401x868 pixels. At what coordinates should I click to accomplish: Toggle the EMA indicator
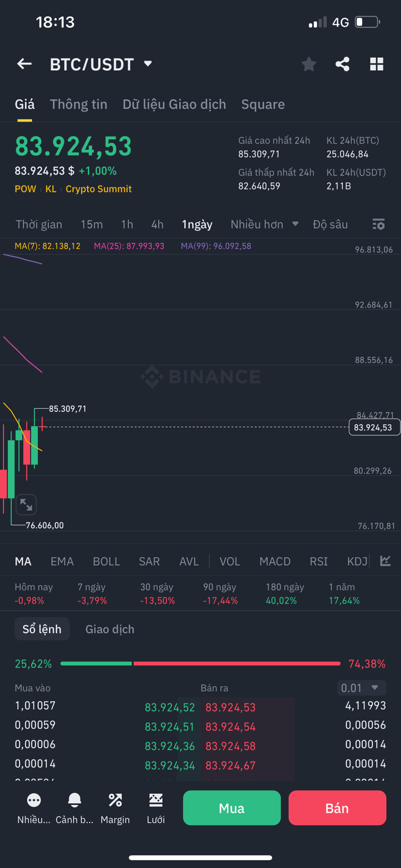(62, 561)
